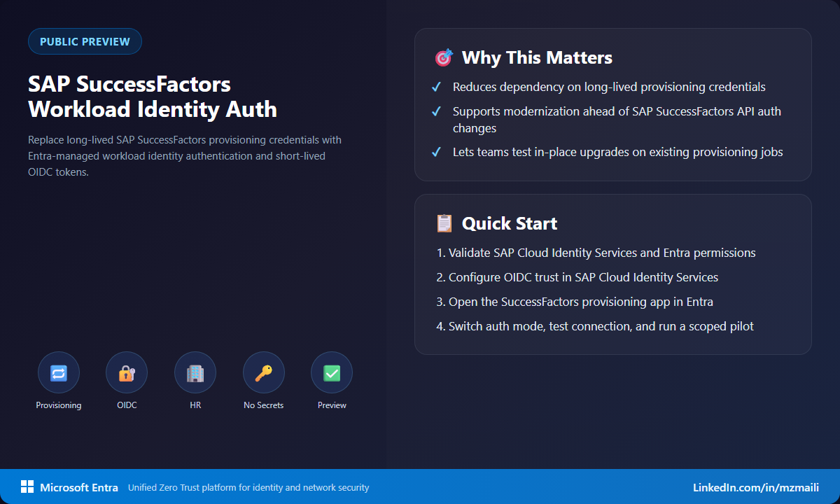
Task: Click the target icon beside Why This Matters
Action: [444, 57]
